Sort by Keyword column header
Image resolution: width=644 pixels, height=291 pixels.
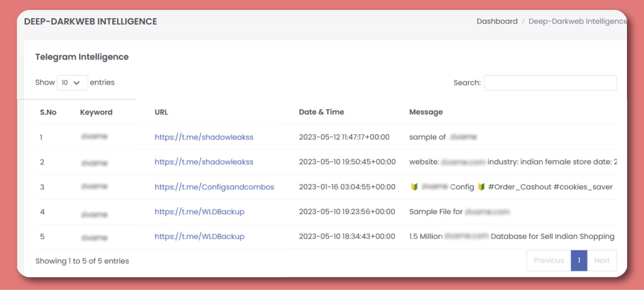point(96,112)
